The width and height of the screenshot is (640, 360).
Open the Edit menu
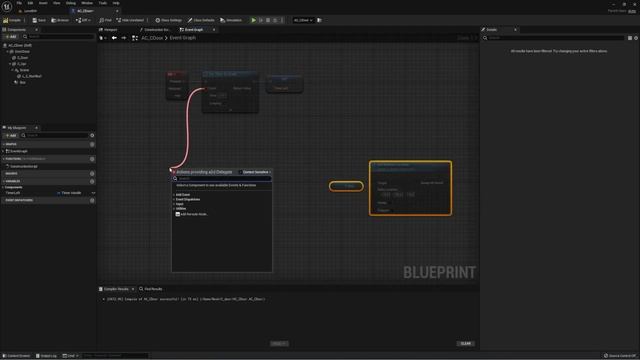click(30, 3)
